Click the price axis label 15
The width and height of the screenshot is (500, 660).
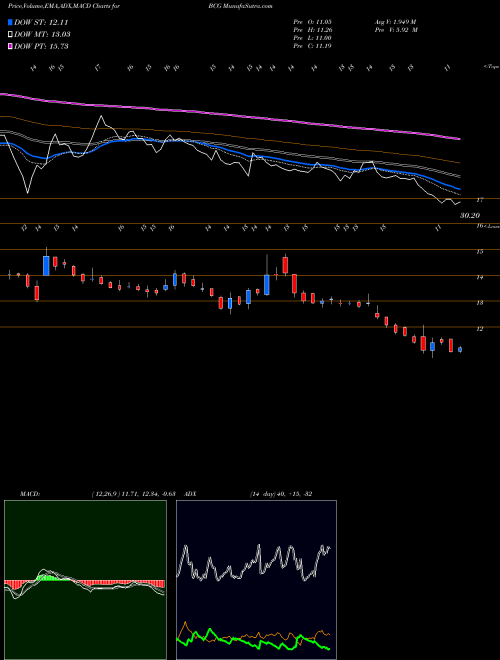[x=479, y=252]
